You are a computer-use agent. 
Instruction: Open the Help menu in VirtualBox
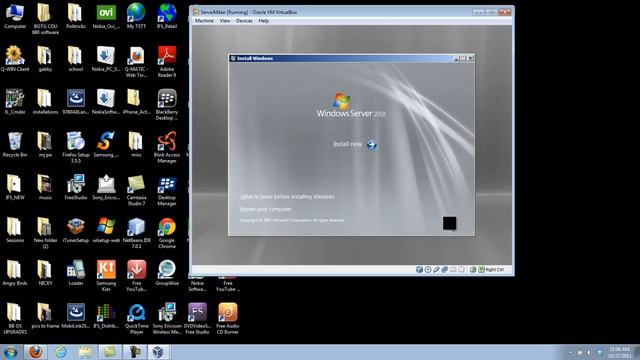tap(264, 21)
